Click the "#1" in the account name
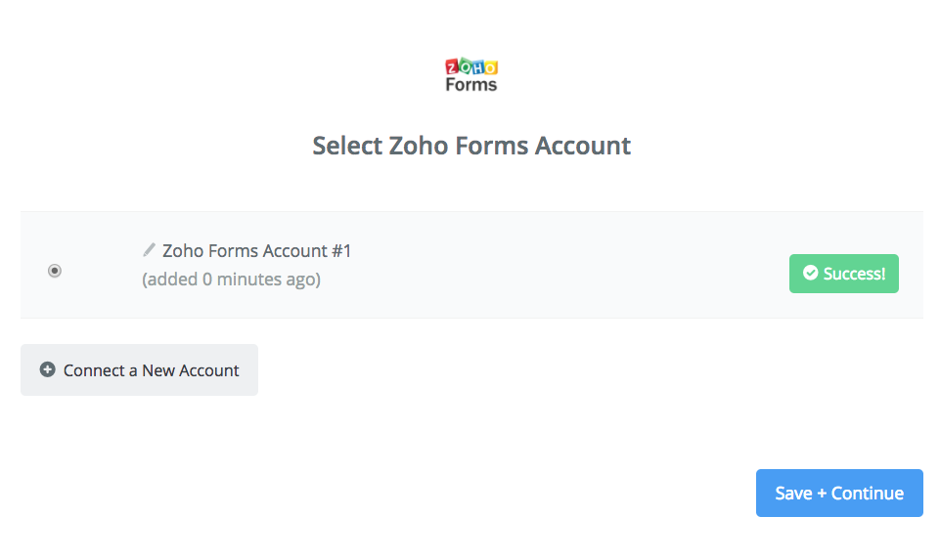 [x=341, y=250]
